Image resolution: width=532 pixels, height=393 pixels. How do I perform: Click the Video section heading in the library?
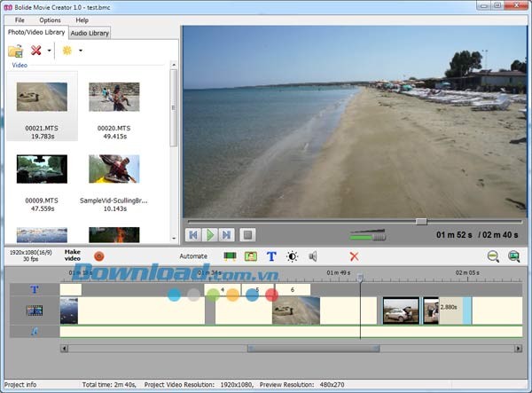pyautogui.click(x=20, y=65)
